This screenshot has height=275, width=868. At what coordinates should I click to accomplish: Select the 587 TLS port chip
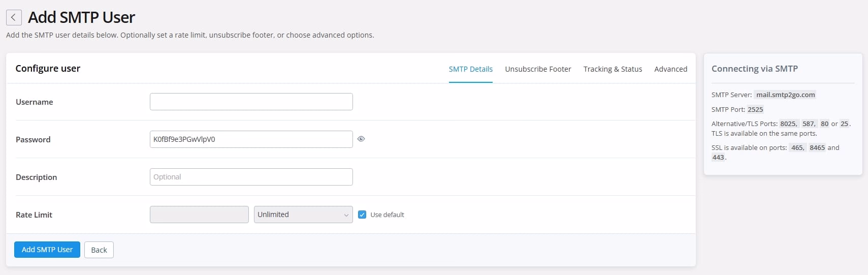(x=809, y=124)
